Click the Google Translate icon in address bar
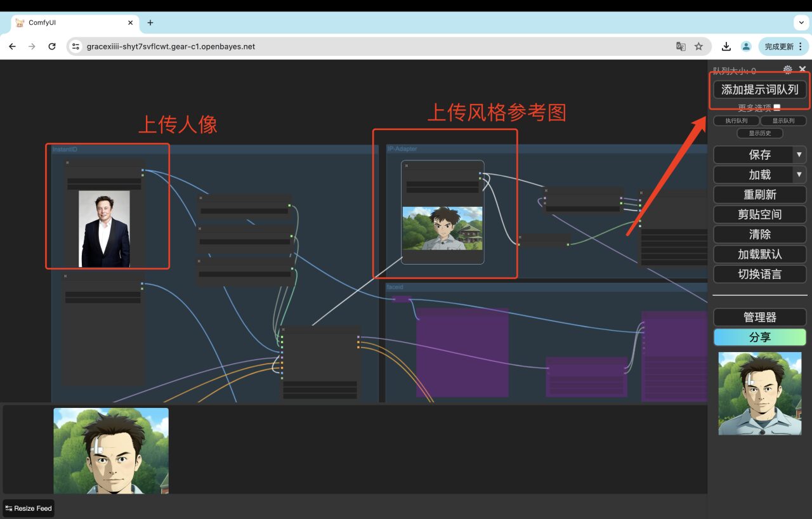This screenshot has width=812, height=519. (681, 46)
